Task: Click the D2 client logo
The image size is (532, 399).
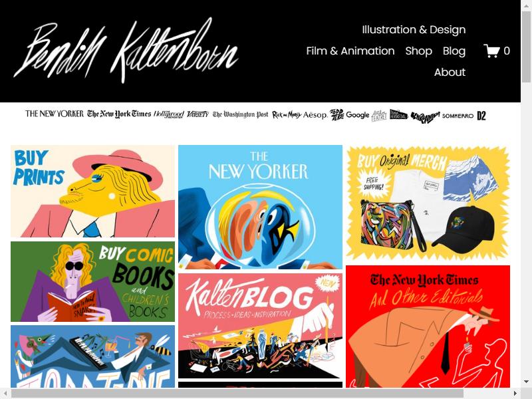Action: (x=481, y=116)
